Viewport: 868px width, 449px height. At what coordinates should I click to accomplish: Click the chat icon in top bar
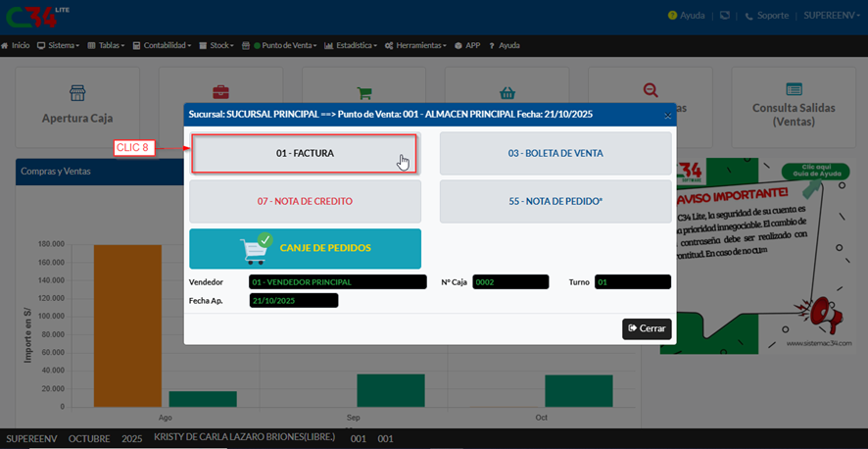(x=724, y=16)
